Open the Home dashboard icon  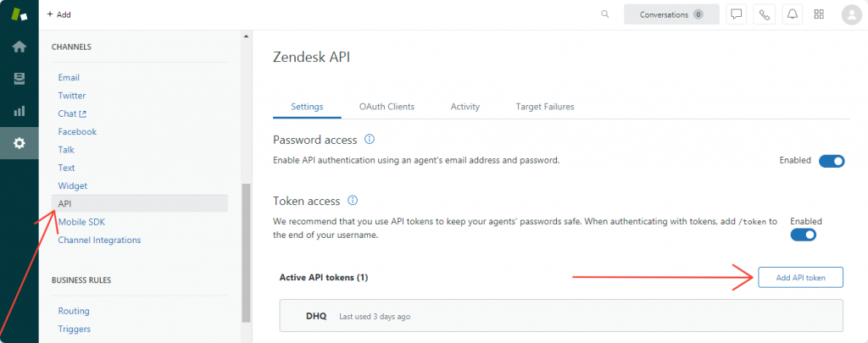pos(19,47)
